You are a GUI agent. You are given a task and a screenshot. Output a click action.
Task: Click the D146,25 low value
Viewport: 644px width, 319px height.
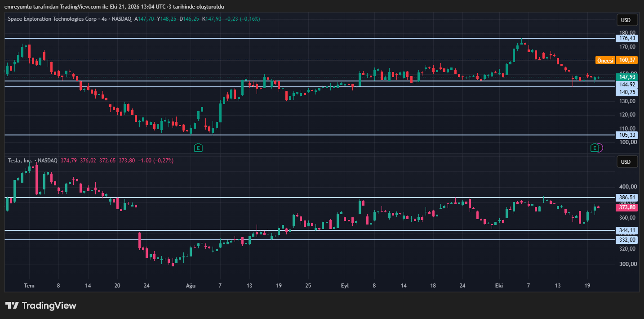pos(189,19)
